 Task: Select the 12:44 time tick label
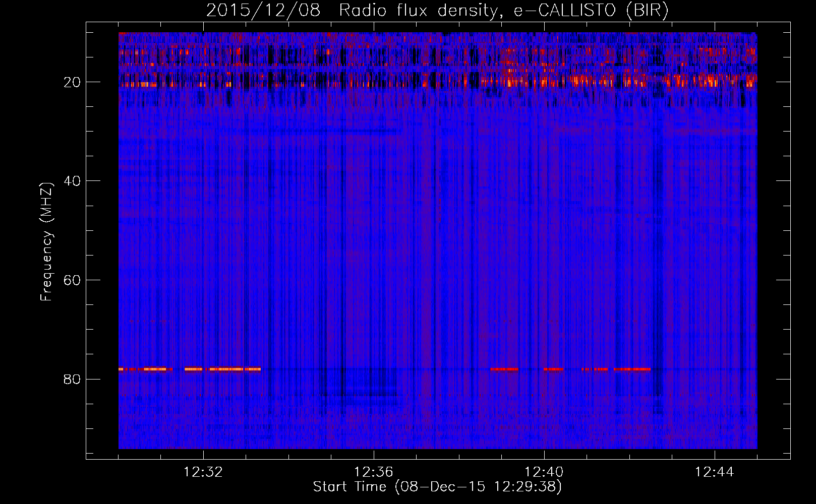(x=715, y=472)
